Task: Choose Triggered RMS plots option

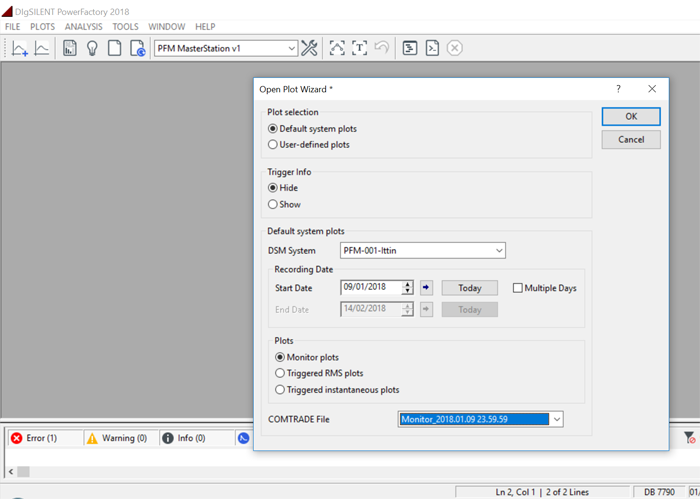Action: [280, 373]
